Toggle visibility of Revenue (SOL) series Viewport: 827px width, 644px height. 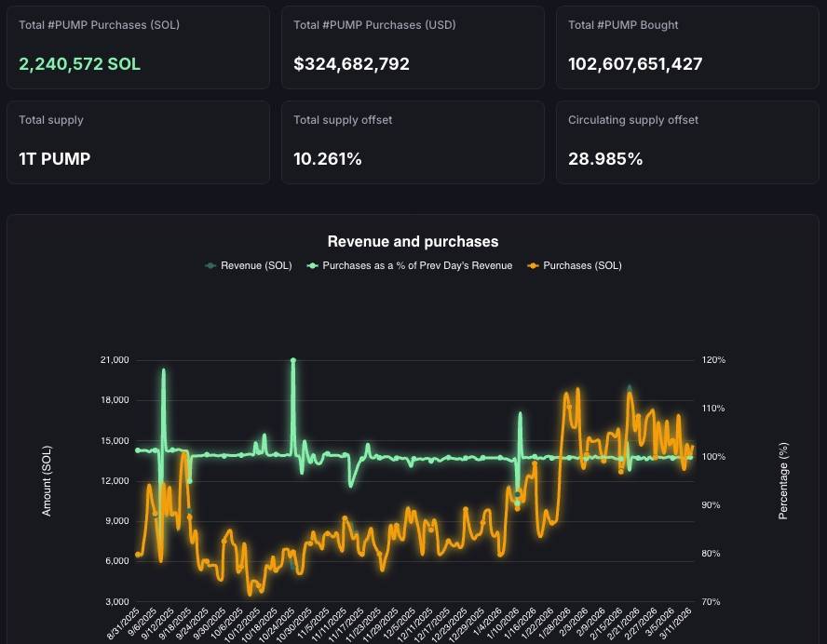[x=246, y=265]
